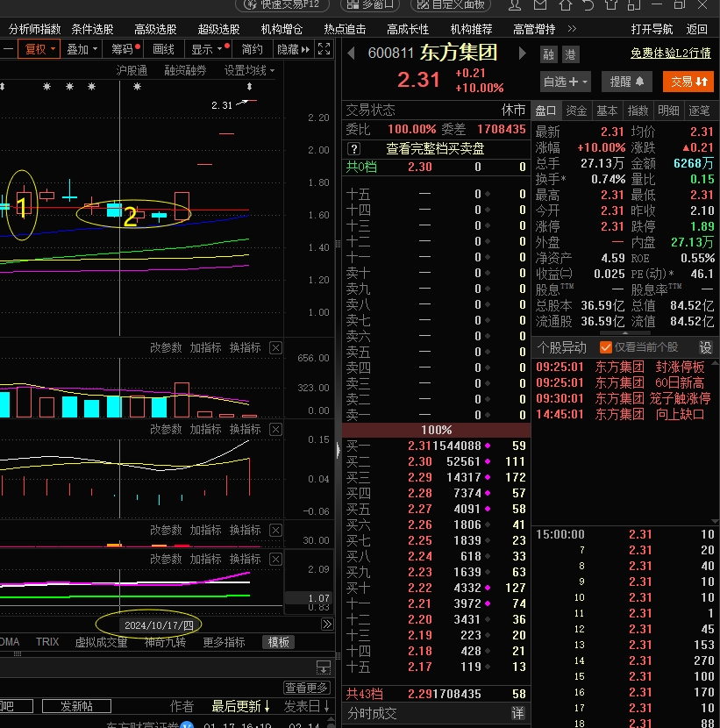Click 发新帖 to create a post

tap(76, 706)
